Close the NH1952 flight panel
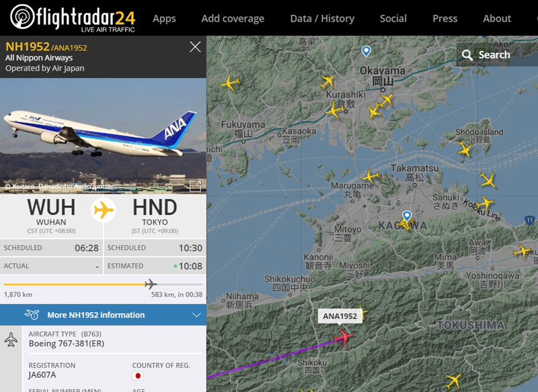 point(195,47)
